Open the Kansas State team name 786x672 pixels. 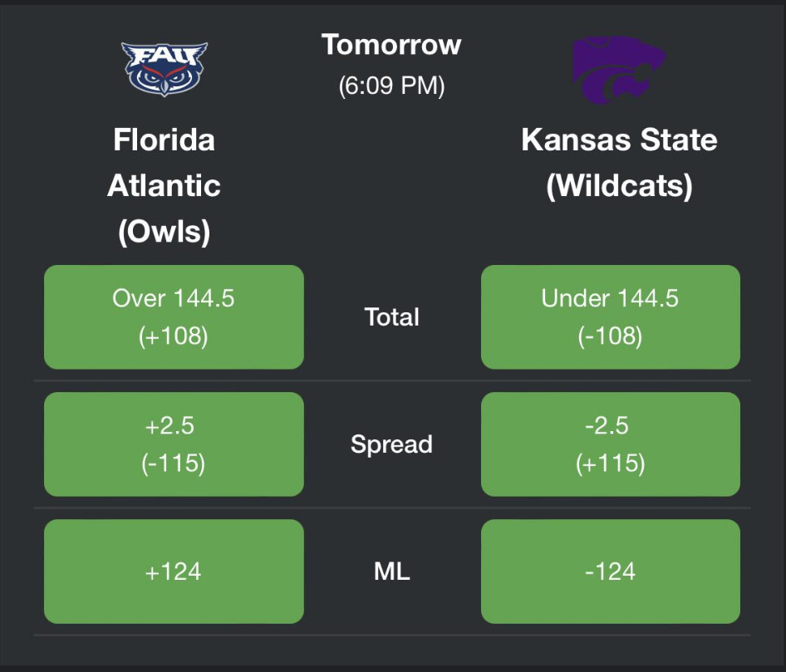pyautogui.click(x=619, y=140)
